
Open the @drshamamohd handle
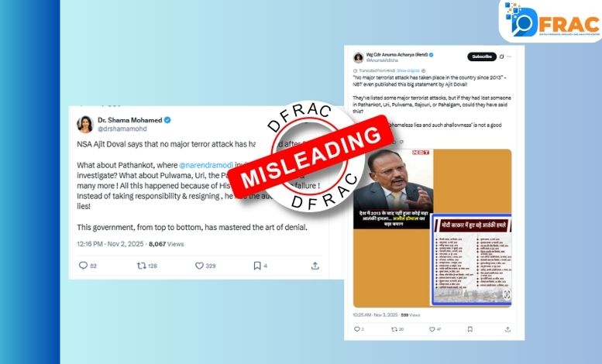coord(122,129)
